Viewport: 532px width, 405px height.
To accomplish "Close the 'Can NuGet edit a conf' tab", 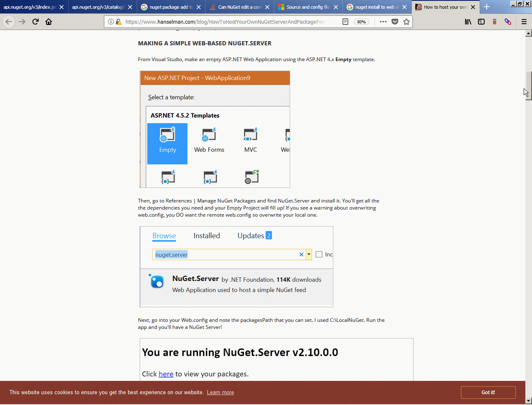I will tap(267, 7).
